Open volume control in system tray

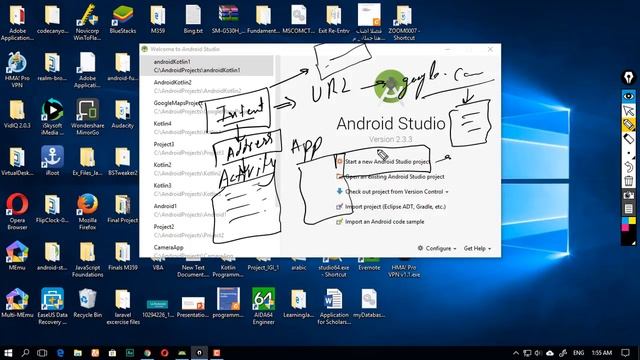[x=538, y=353]
